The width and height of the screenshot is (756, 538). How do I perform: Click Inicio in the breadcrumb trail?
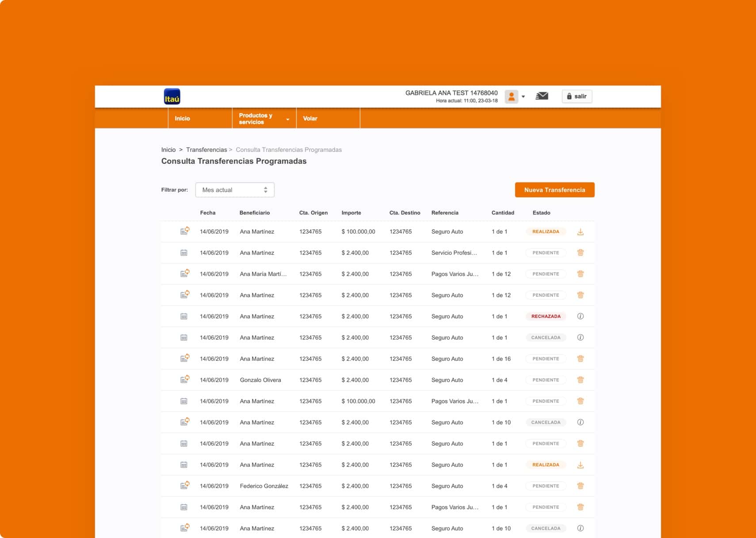pyautogui.click(x=168, y=150)
